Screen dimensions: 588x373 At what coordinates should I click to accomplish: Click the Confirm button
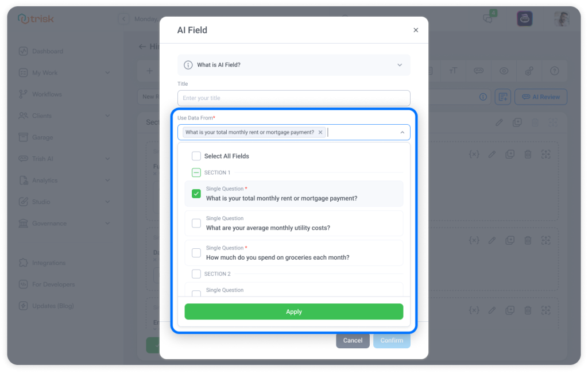point(392,340)
